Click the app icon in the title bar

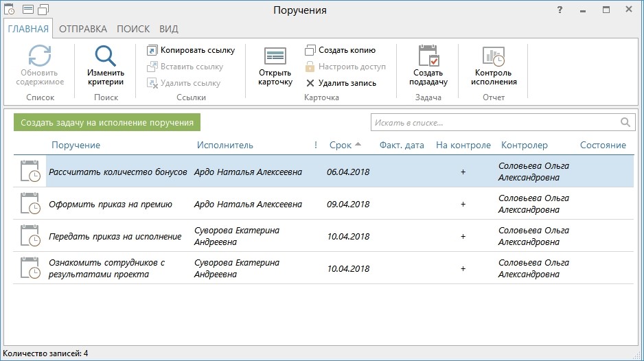[x=10, y=9]
